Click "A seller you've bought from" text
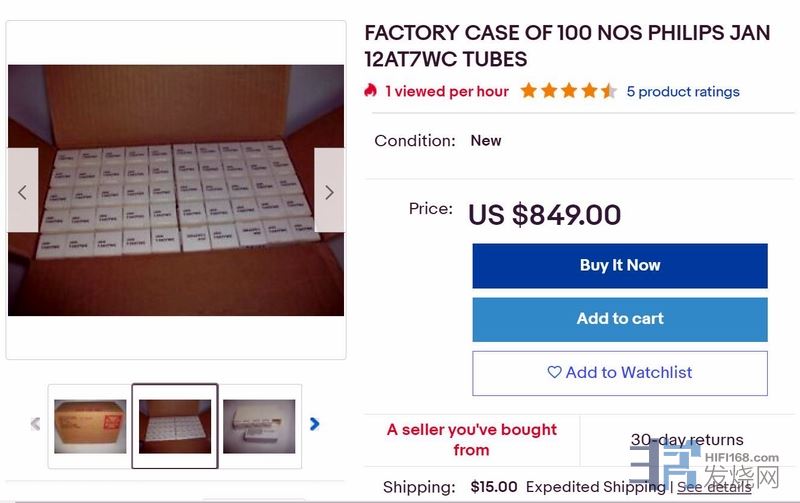Image resolution: width=800 pixels, height=503 pixels. [x=471, y=439]
